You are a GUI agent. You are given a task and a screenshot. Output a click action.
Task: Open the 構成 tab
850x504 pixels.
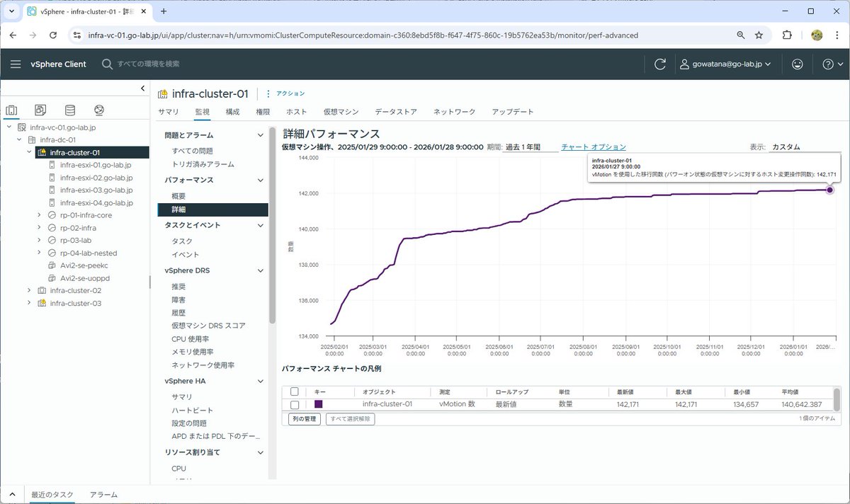coord(232,112)
